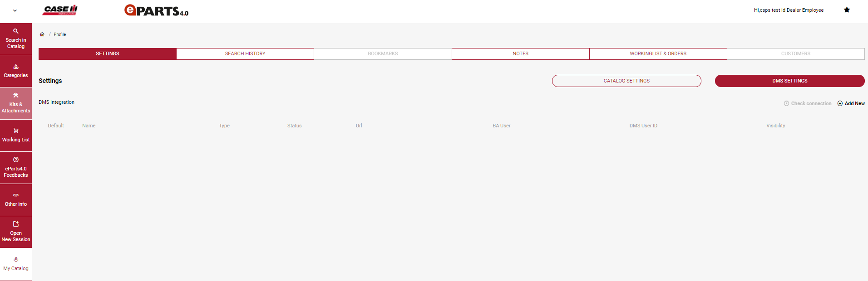Open Kits & Attachments tools icon
The height and width of the screenshot is (281, 868).
(x=16, y=96)
